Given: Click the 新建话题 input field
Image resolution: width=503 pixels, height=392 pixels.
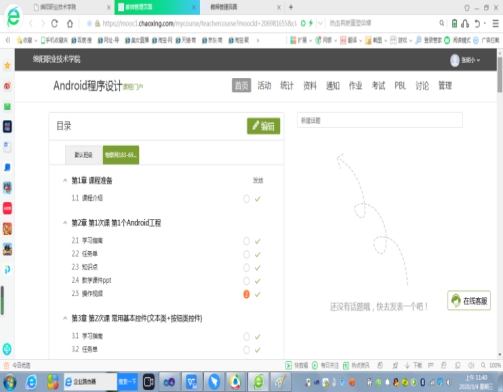Looking at the screenshot, I should (380, 120).
